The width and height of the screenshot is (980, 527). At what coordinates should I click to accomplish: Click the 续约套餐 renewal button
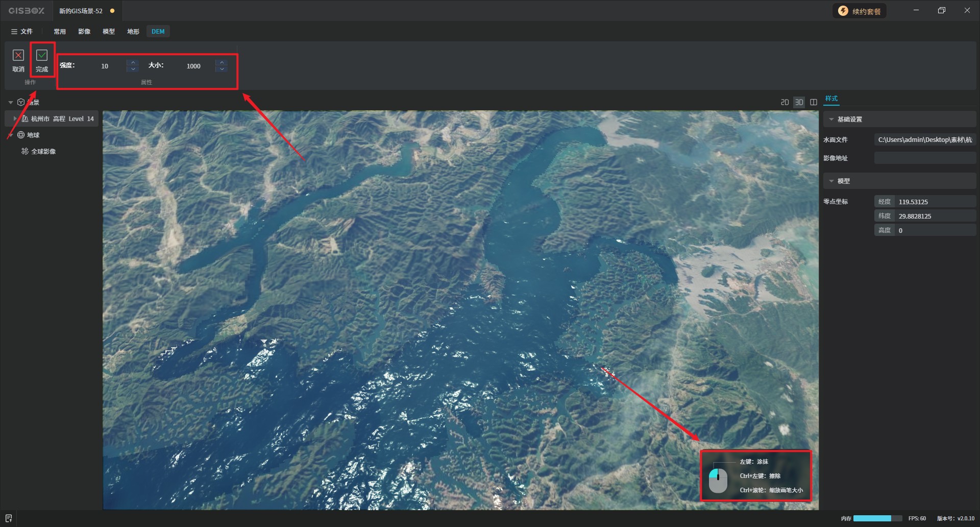point(860,11)
